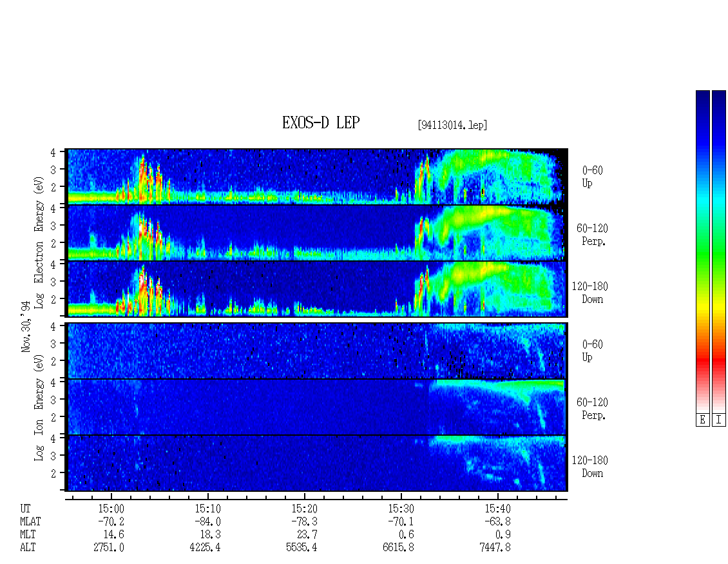Image resolution: width=728 pixels, height=564 pixels.
Task: Select the ALT value 6615.8
Action: pos(398,548)
